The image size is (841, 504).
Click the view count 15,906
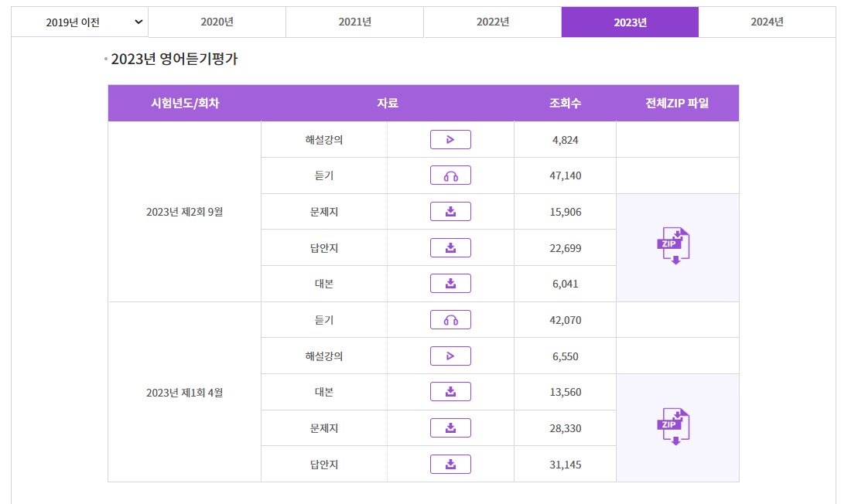coord(566,212)
